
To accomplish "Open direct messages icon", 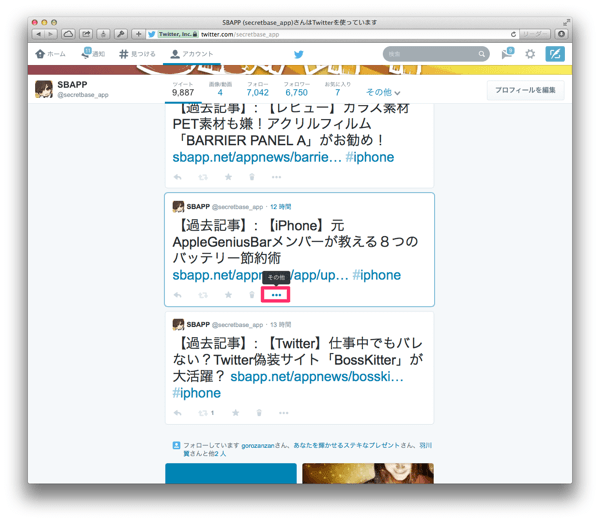I will pos(507,54).
